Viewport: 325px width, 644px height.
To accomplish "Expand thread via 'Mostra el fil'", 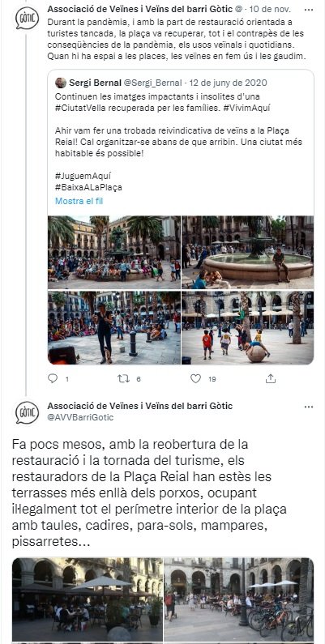I will (79, 201).
